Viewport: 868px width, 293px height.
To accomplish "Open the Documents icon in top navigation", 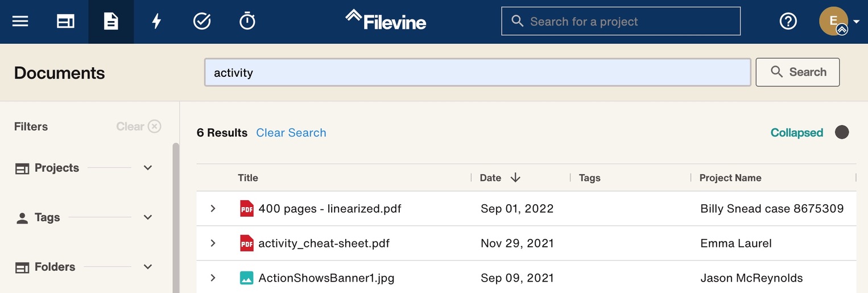I will [x=111, y=22].
